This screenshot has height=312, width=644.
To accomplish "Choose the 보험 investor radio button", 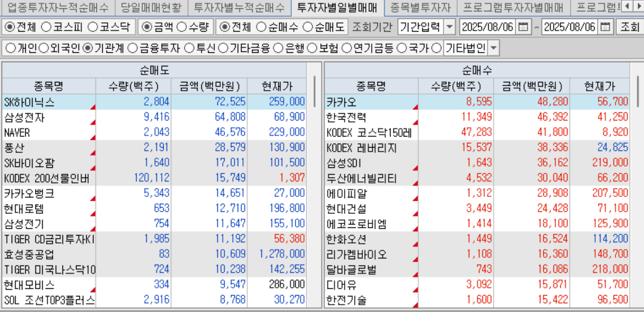I will coord(313,49).
